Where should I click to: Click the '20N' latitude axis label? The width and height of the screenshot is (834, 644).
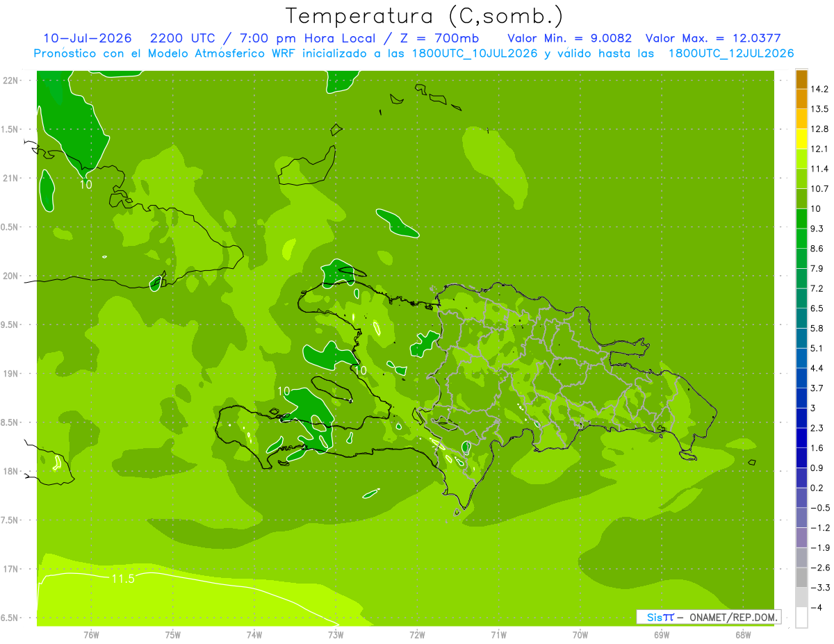[x=11, y=276]
